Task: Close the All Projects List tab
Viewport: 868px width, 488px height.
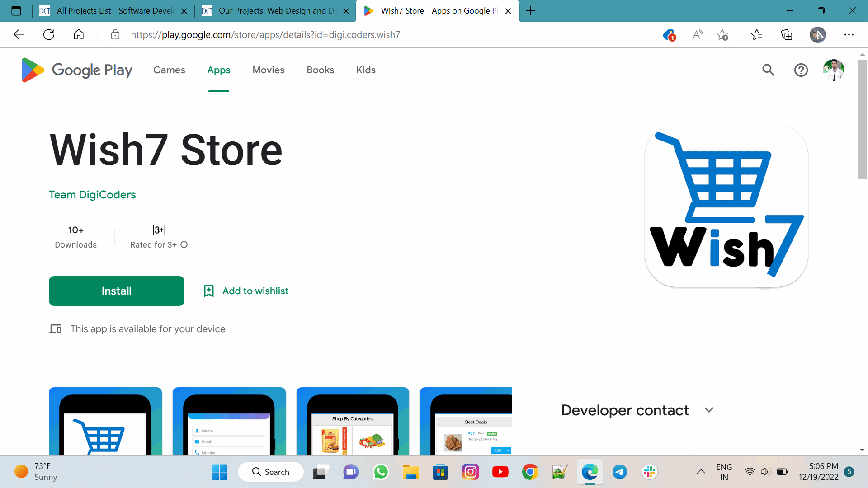Action: [x=184, y=11]
